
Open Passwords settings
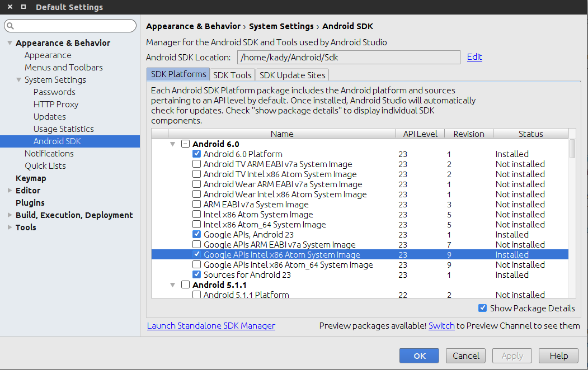[54, 92]
